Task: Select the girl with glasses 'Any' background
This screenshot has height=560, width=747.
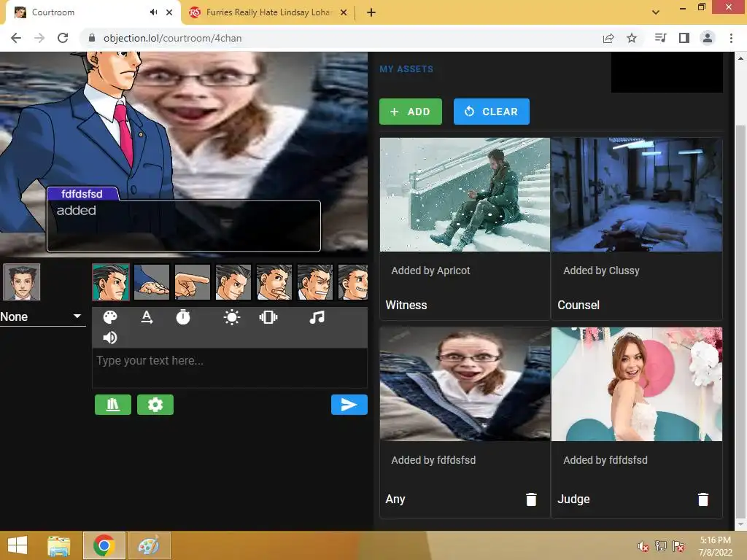Action: point(465,384)
